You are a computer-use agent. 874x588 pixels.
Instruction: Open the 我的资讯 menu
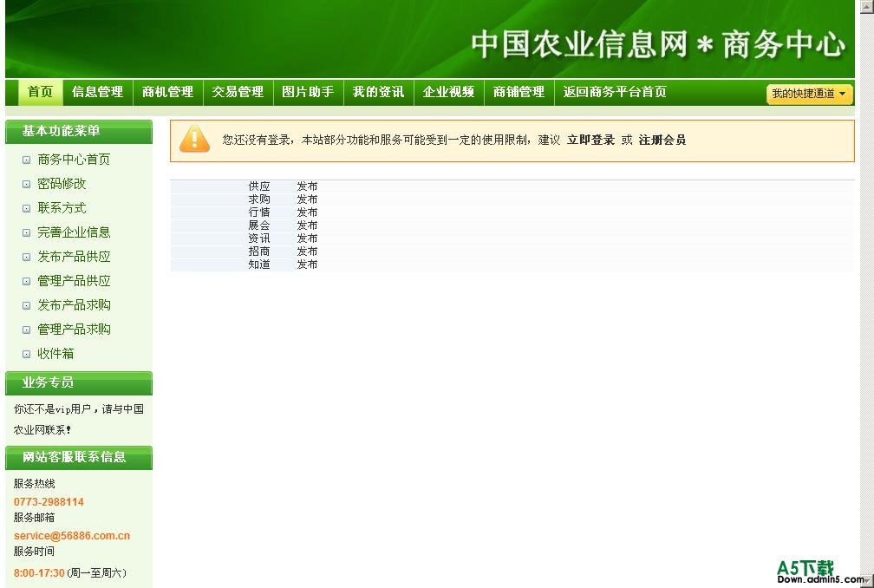[378, 92]
